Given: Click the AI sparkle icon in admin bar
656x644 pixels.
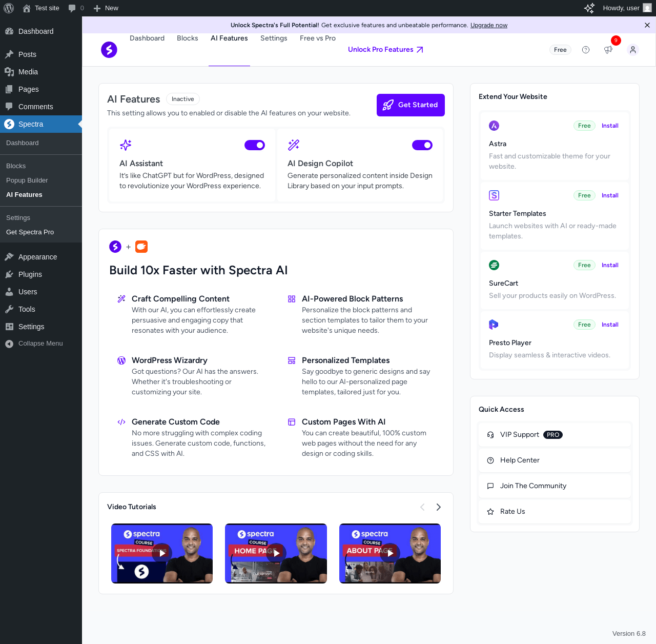Looking at the screenshot, I should click(x=589, y=8).
